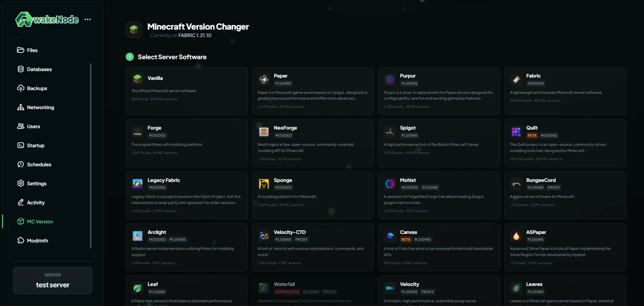Open the Files page in sidebar
Image resolution: width=644 pixels, height=306 pixels.
(x=32, y=50)
